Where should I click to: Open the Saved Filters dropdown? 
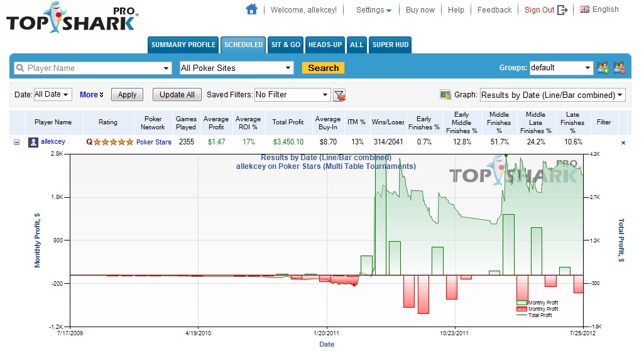(x=292, y=95)
